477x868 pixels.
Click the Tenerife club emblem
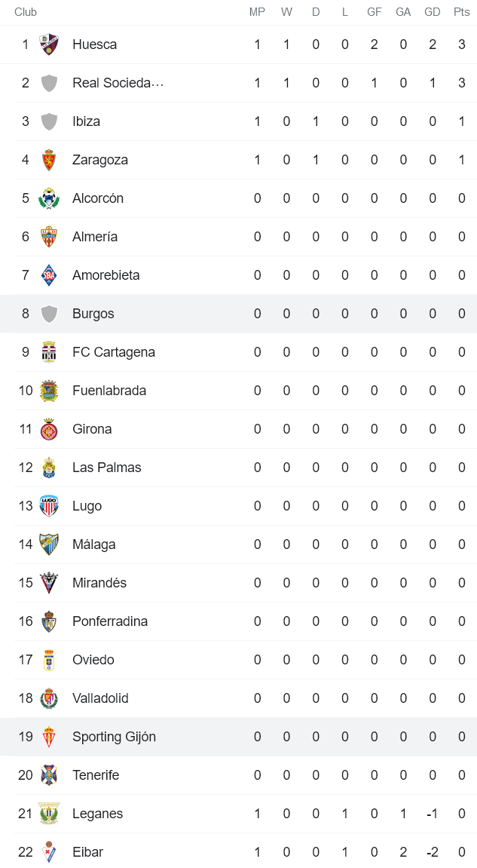coord(49,775)
